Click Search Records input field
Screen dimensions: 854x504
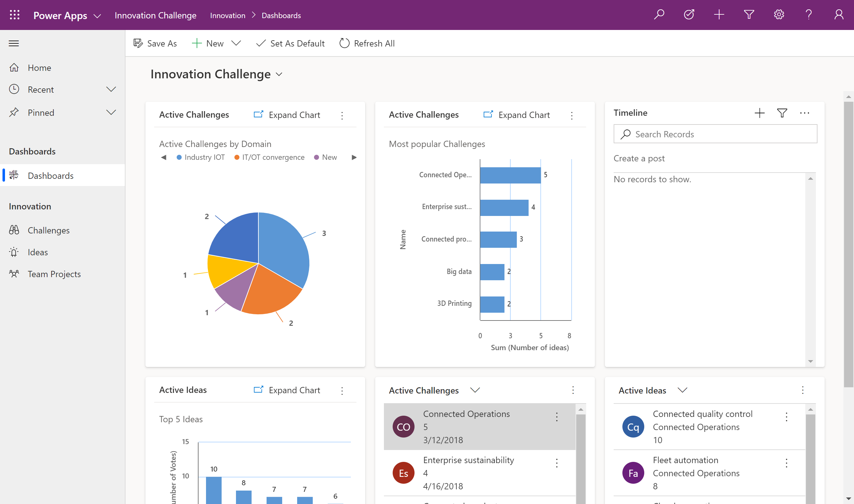(x=715, y=133)
